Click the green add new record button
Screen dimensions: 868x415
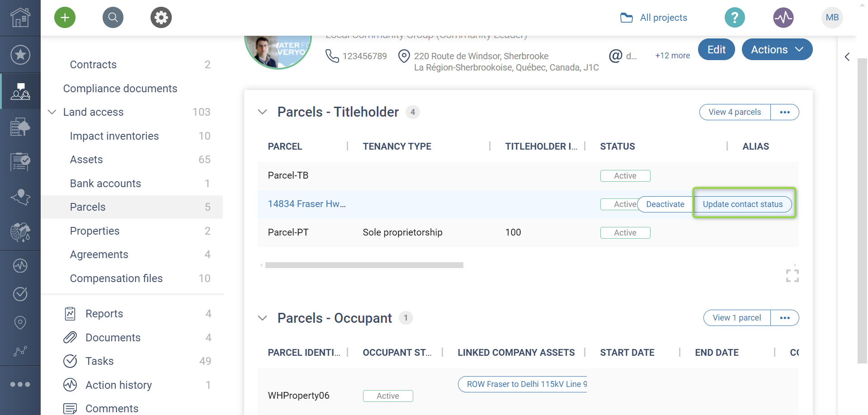tap(65, 18)
